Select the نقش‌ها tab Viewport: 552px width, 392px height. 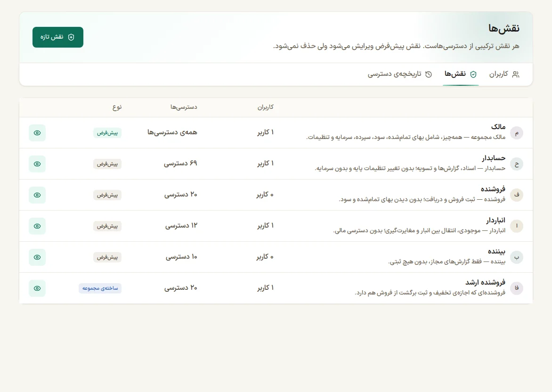pyautogui.click(x=461, y=74)
